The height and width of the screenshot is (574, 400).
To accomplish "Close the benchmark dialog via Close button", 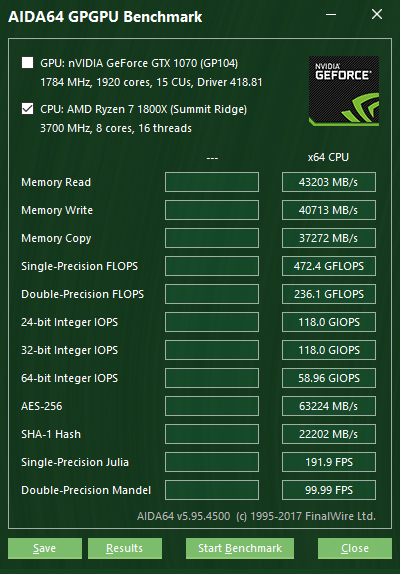I will pyautogui.click(x=355, y=548).
